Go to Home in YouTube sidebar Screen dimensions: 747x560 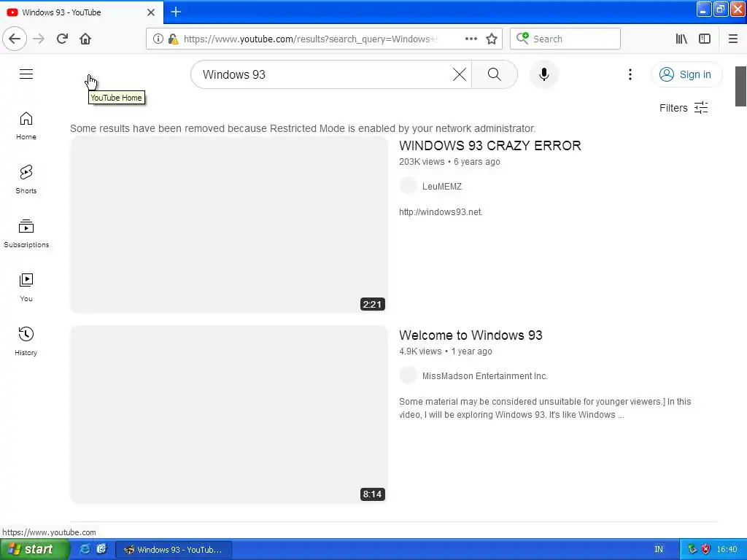pyautogui.click(x=26, y=125)
